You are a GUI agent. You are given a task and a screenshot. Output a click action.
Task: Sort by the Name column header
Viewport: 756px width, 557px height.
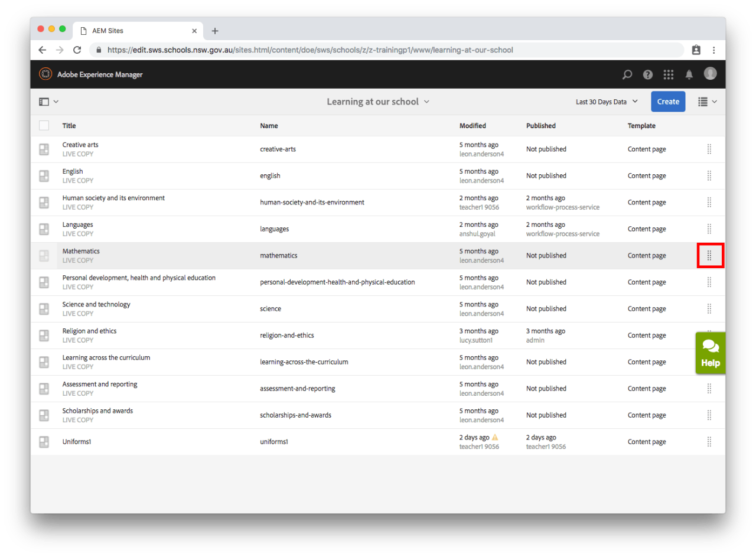(269, 126)
